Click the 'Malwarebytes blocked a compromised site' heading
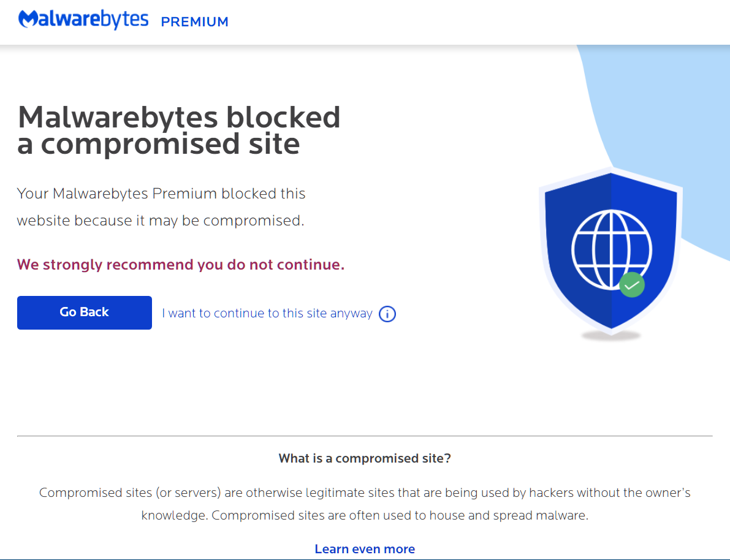Image resolution: width=730 pixels, height=560 pixels. 178,130
